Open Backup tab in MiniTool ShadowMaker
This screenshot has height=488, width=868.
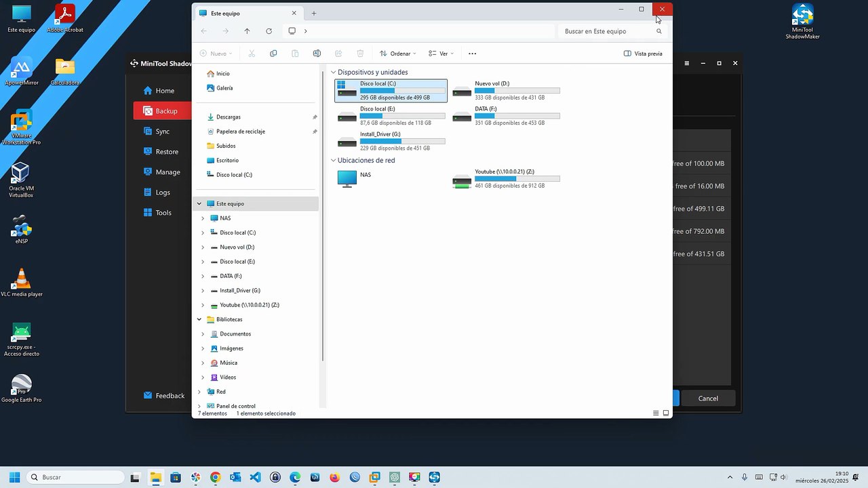[163, 111]
